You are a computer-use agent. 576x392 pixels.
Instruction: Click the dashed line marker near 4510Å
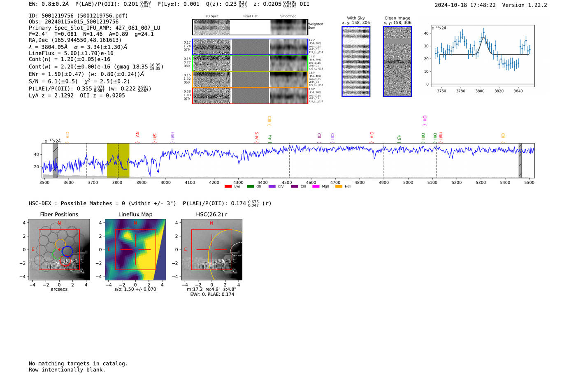[x=289, y=160]
